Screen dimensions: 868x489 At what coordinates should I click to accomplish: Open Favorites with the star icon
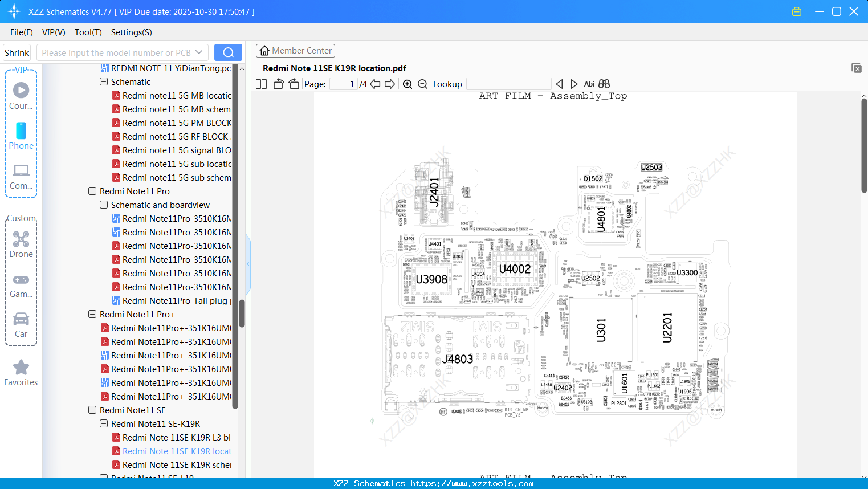coord(21,368)
